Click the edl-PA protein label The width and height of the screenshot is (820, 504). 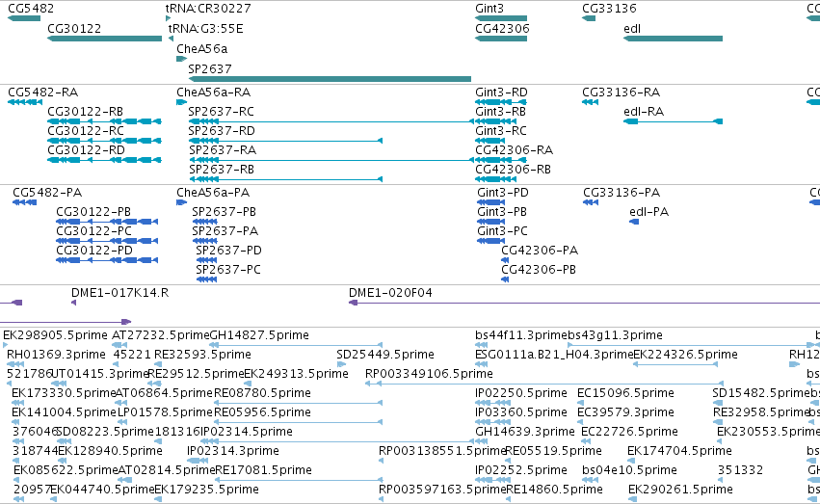click(649, 212)
